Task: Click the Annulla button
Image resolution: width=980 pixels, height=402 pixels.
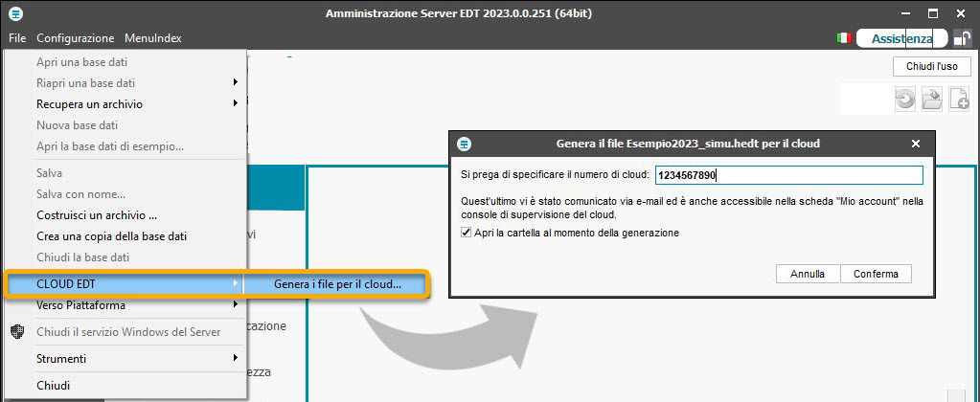Action: click(x=808, y=274)
